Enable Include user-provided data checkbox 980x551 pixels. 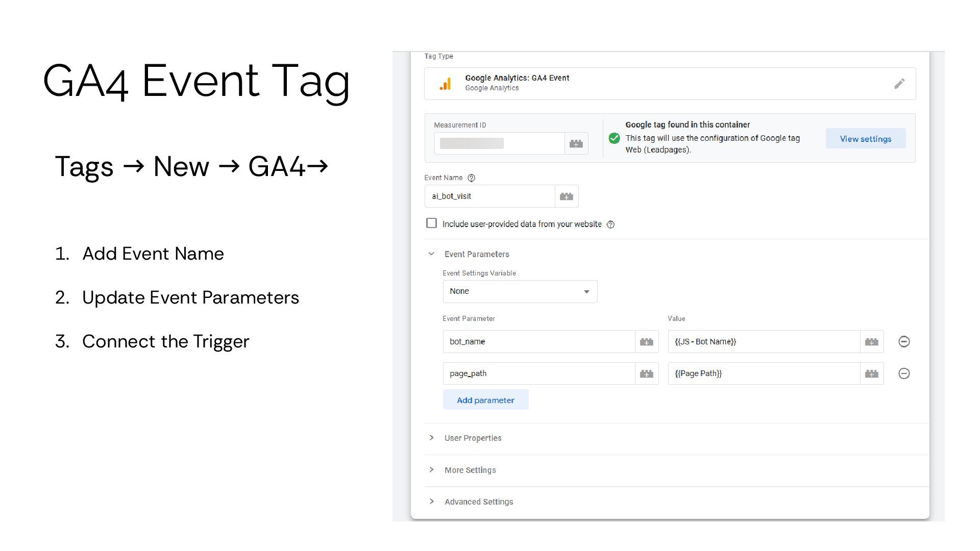coord(431,223)
